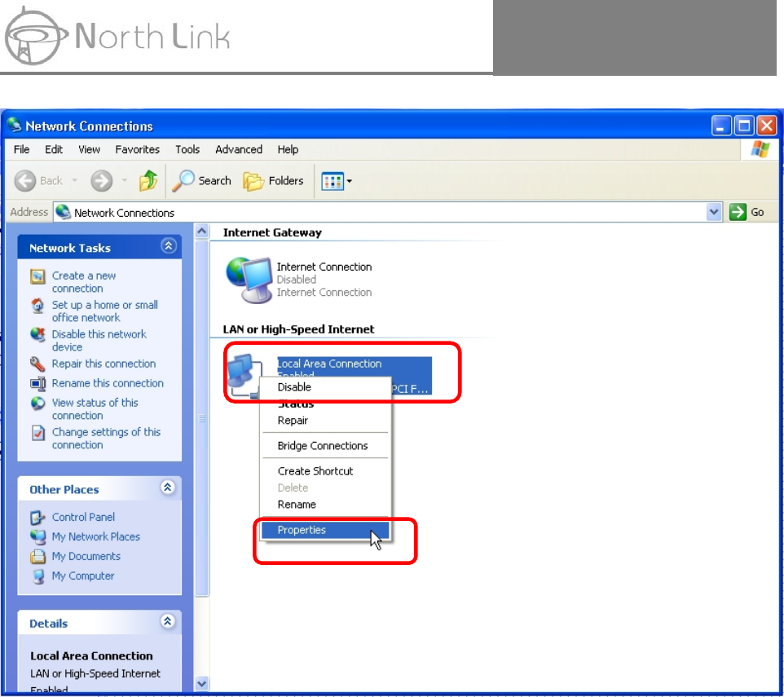Click the Back arrow toolbar icon
The image size is (784, 697).
(25, 180)
